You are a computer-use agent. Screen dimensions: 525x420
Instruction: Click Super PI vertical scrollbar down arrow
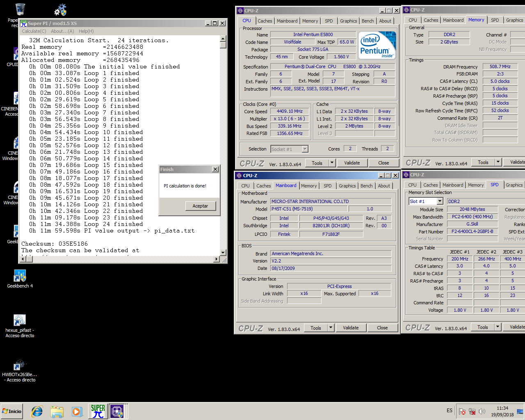(223, 252)
